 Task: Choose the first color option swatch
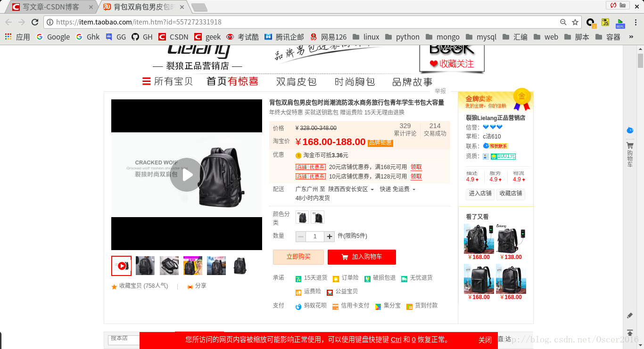click(302, 217)
